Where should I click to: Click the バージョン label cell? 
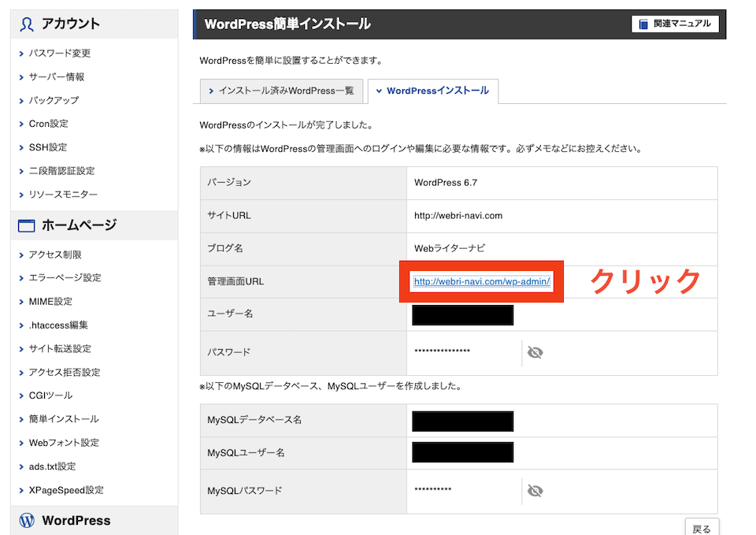(303, 183)
